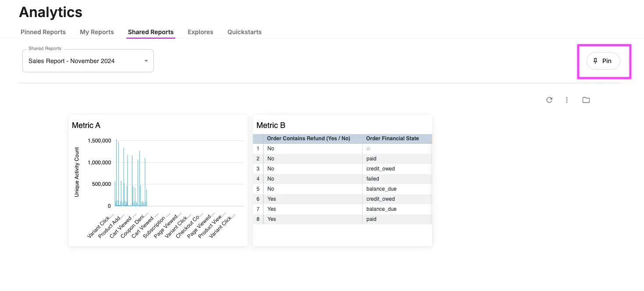
Task: Pin the current report
Action: (x=603, y=61)
